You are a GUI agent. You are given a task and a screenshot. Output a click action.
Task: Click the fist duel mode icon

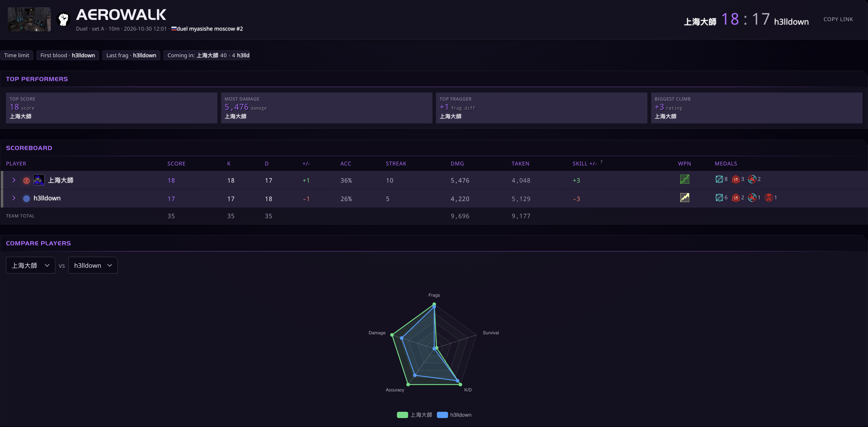click(x=63, y=19)
